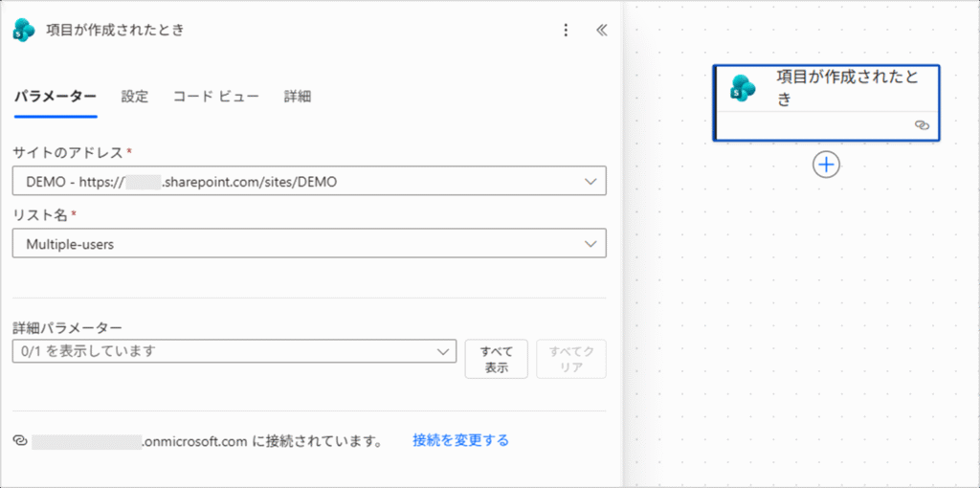Screen dimensions: 980x488
Task: Click SharePoint icon on the canvas trigger card
Action: pyautogui.click(x=743, y=88)
